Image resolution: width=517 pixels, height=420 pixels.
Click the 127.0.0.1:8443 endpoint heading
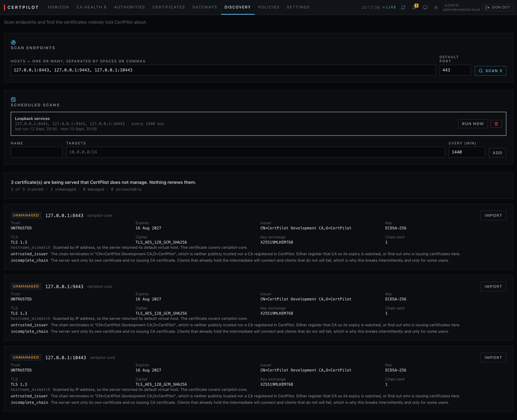64,215
